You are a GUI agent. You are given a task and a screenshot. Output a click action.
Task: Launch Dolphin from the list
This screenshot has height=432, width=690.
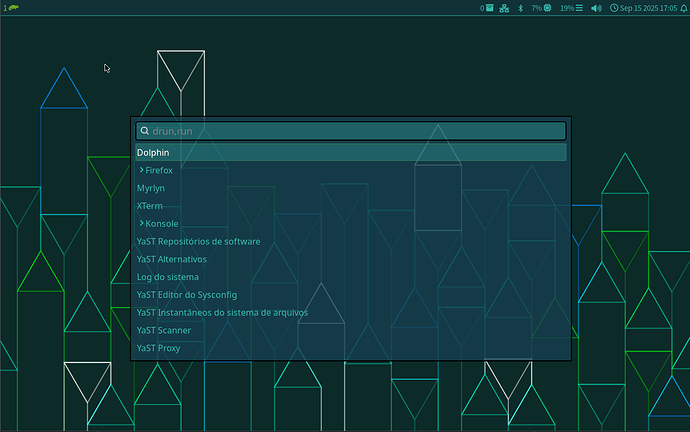[153, 153]
